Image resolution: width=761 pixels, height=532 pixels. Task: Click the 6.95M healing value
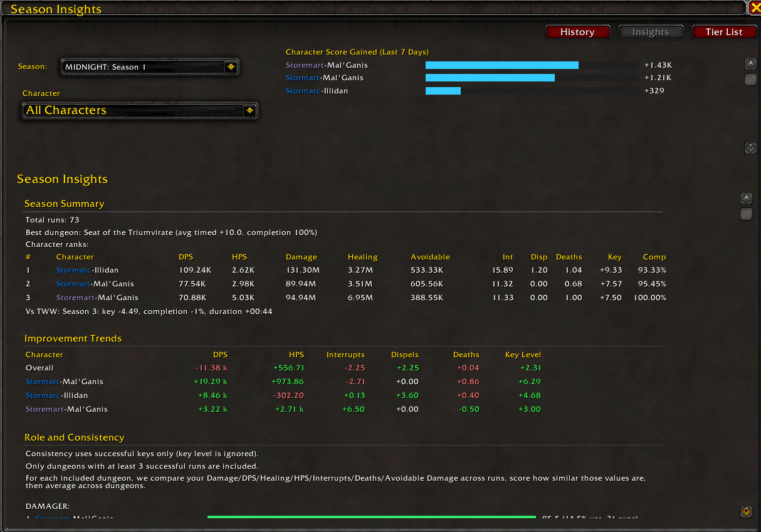360,298
